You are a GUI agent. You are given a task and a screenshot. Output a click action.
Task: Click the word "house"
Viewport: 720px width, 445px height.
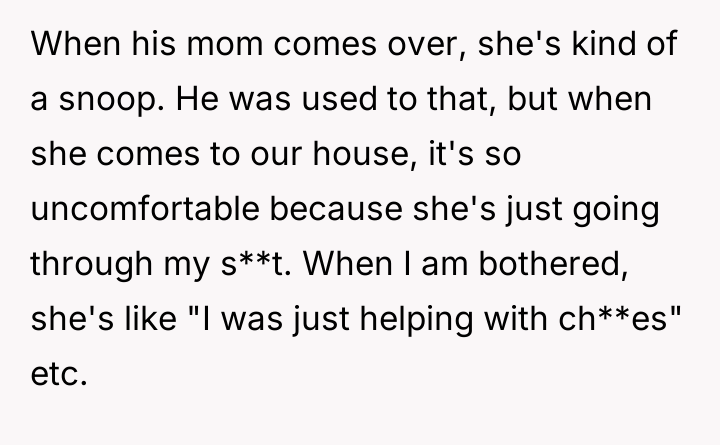pyautogui.click(x=358, y=156)
